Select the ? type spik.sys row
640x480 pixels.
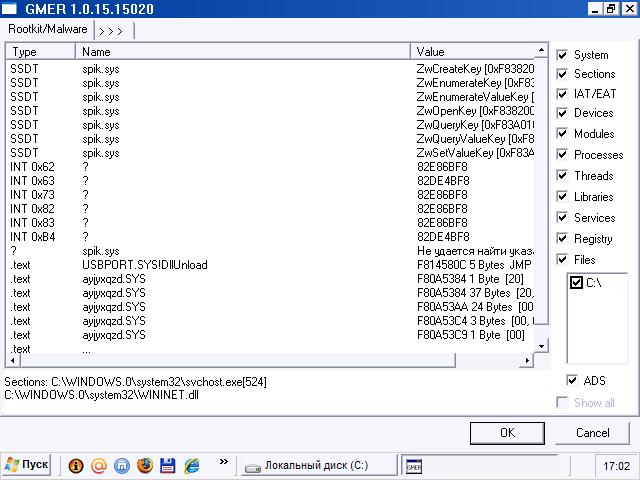pyautogui.click(x=270, y=251)
